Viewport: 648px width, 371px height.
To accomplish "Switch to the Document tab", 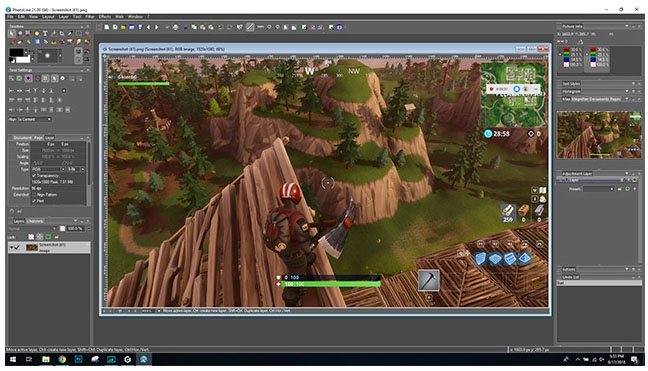I will [x=22, y=138].
